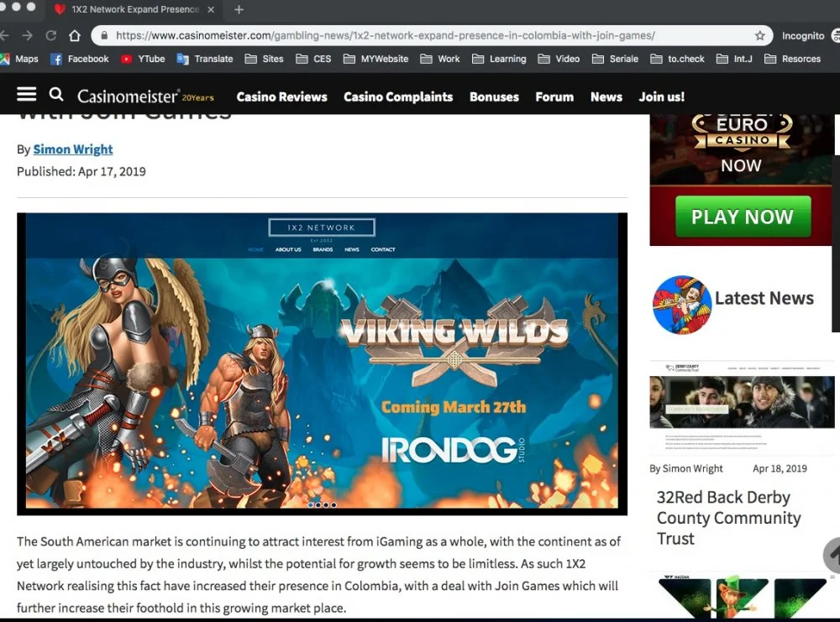Open site search with the magnifier icon
Image resolution: width=840 pixels, height=622 pixels.
pyautogui.click(x=56, y=95)
